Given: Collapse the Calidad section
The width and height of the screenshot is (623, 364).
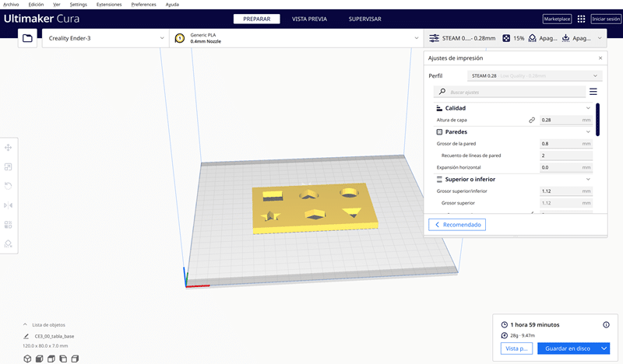Looking at the screenshot, I should click(x=588, y=108).
